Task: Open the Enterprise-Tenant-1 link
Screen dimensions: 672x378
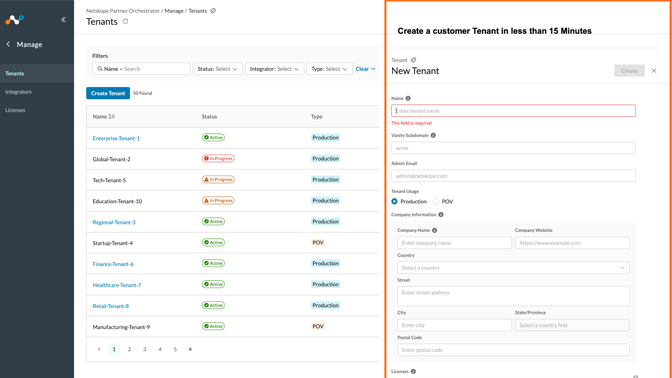Action: click(x=116, y=138)
